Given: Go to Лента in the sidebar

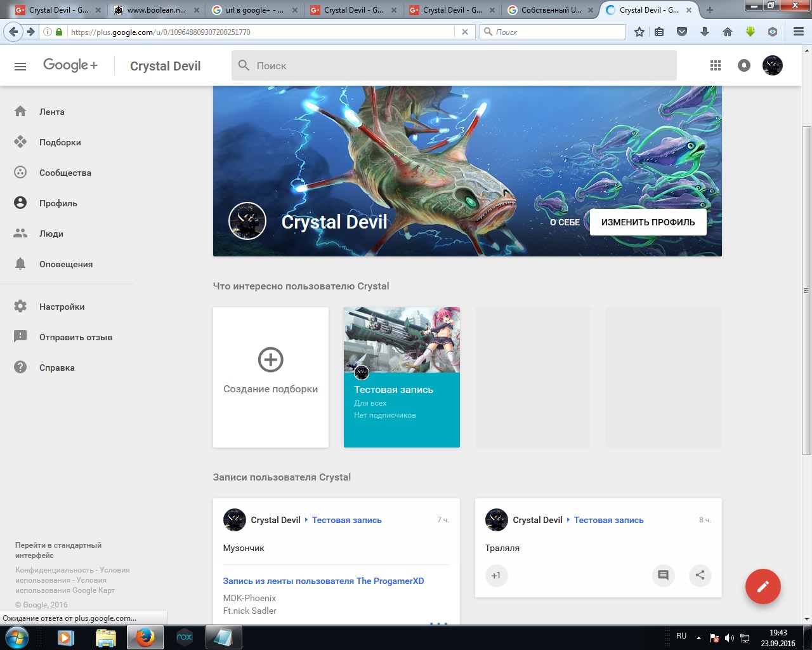Looking at the screenshot, I should 51,112.
